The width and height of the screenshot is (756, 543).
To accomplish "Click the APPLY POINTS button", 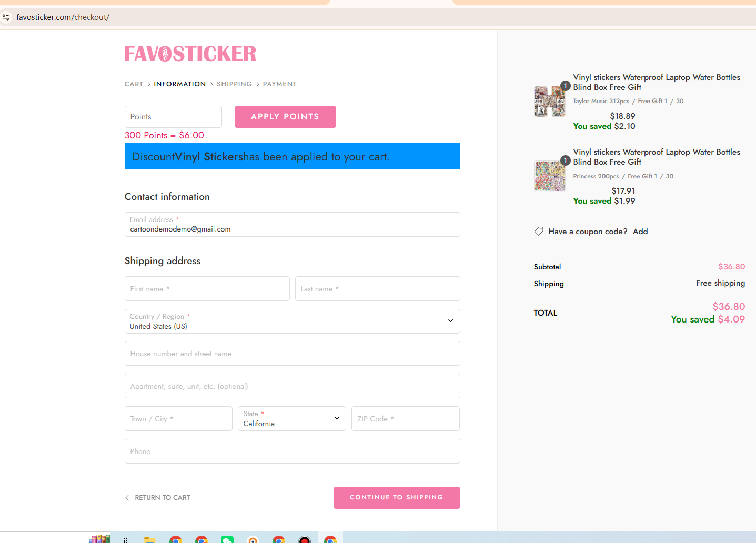I will coord(285,116).
